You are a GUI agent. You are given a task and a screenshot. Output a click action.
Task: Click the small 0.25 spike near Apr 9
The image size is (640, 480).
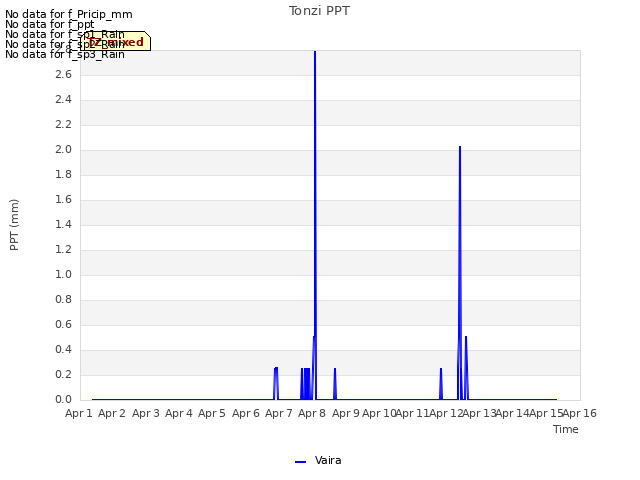click(335, 369)
